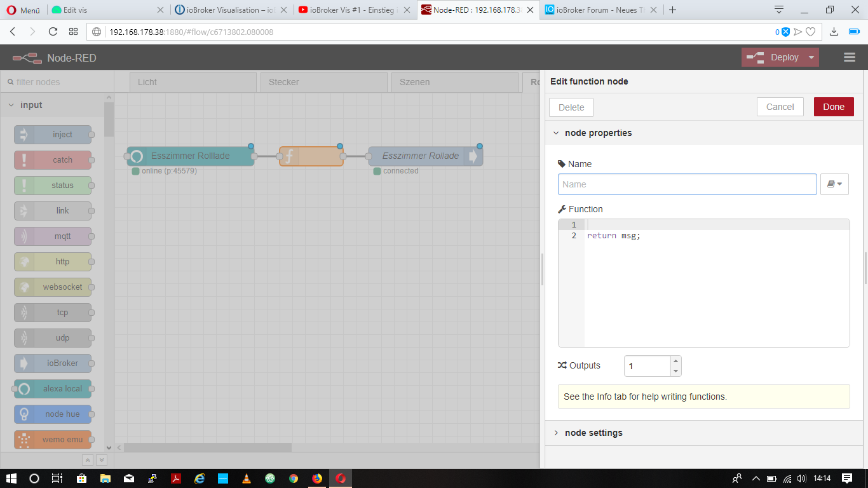
Task: Switch to the Licht flow tab
Action: point(193,82)
